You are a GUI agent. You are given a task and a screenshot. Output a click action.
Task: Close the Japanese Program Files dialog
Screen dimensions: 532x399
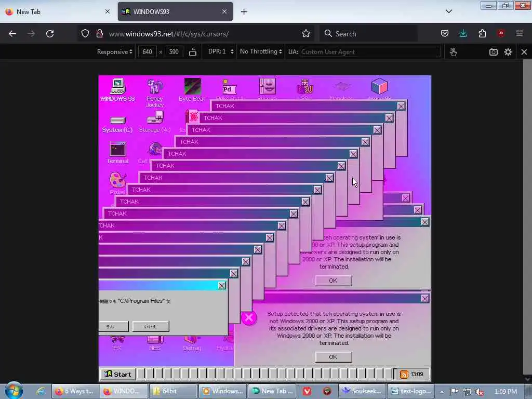pyautogui.click(x=222, y=286)
